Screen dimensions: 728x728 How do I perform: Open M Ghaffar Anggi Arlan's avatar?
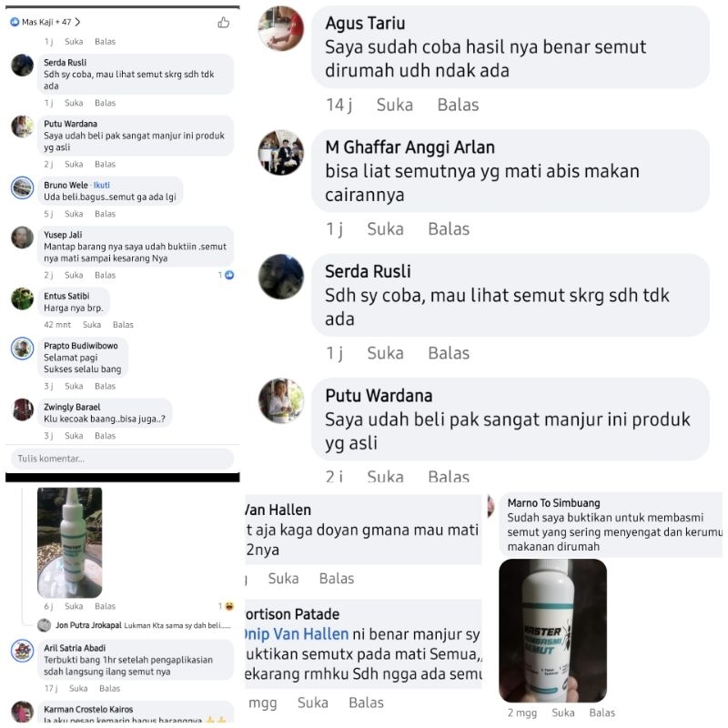click(281, 152)
